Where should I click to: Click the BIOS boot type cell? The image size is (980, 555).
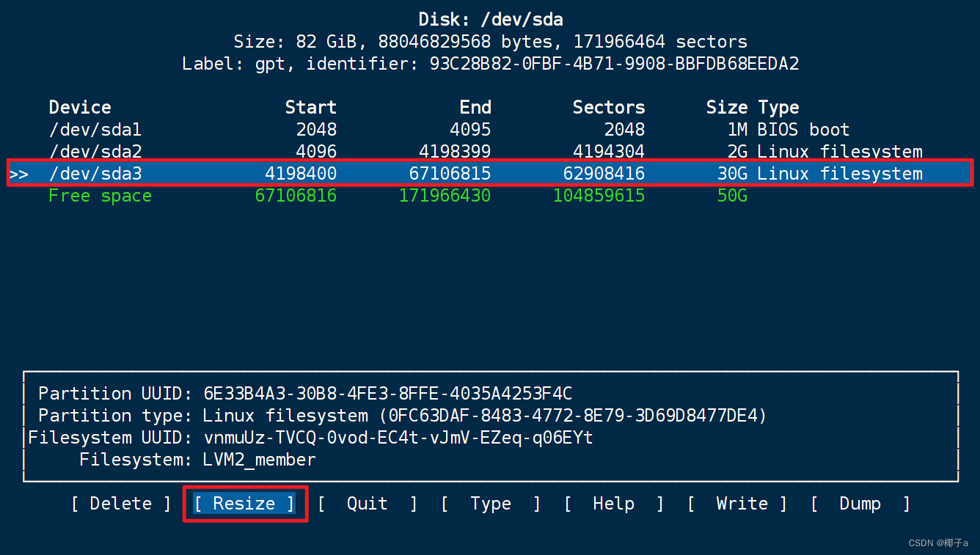point(804,130)
